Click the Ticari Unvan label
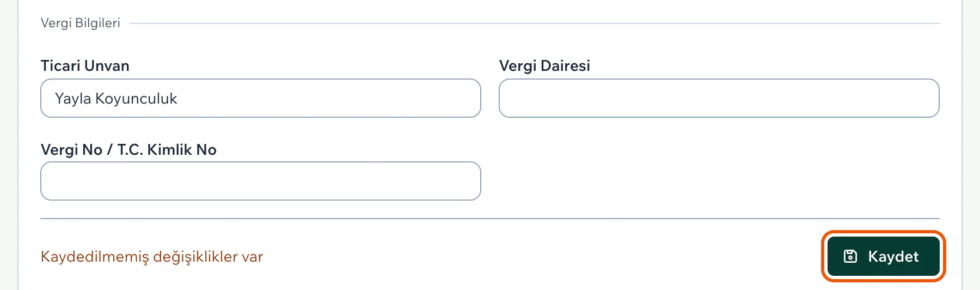 tap(85, 66)
